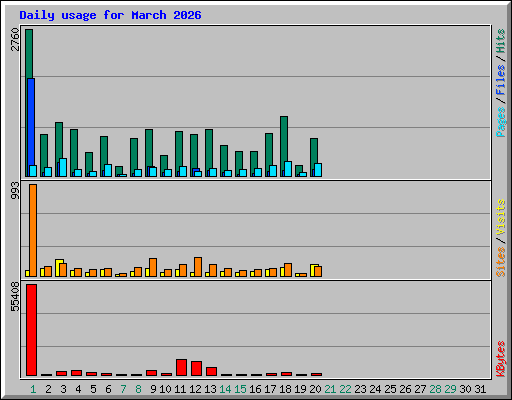Click day 11 label on the x-axis
This screenshot has width=512, height=400.
(180, 389)
